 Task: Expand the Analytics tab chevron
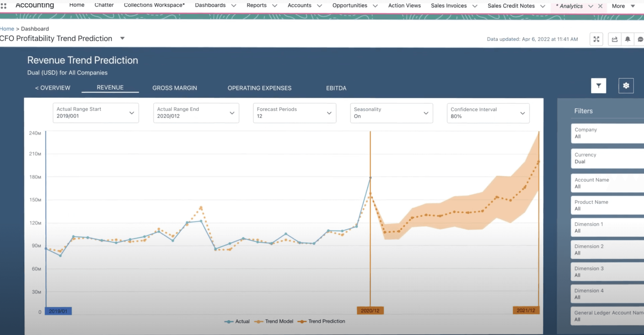(x=591, y=6)
